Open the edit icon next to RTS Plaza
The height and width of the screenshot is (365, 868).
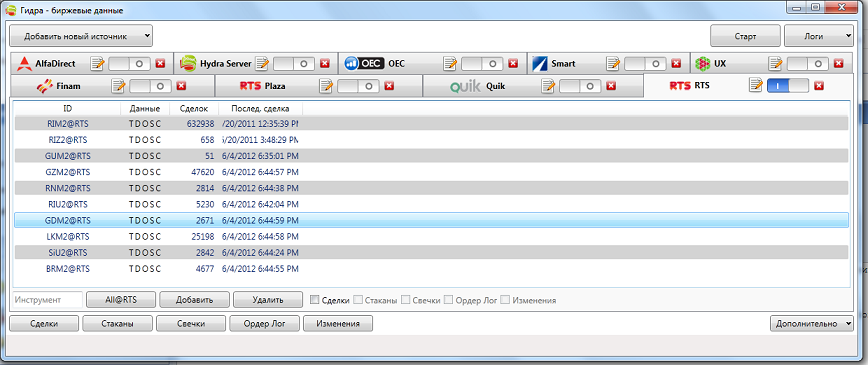click(326, 86)
